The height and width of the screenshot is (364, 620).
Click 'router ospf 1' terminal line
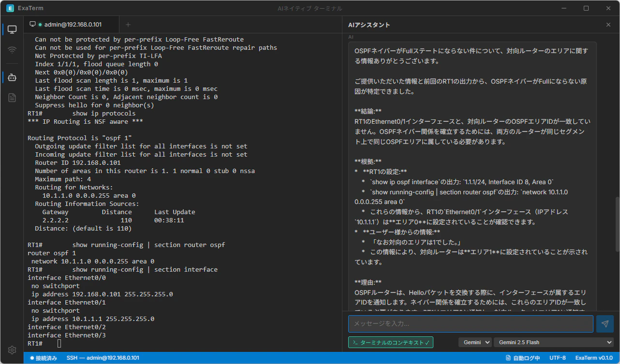coord(52,253)
